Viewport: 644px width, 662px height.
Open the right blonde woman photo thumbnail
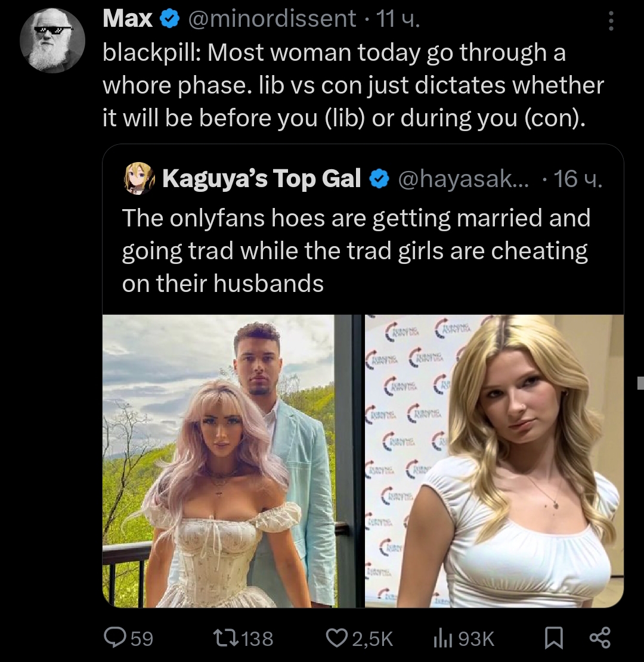[x=494, y=461]
